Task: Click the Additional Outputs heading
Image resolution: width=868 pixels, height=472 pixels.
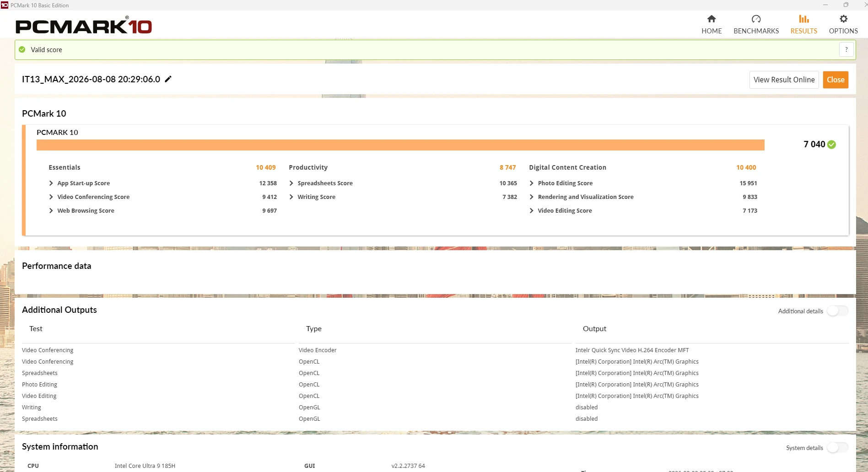Action: 59,310
